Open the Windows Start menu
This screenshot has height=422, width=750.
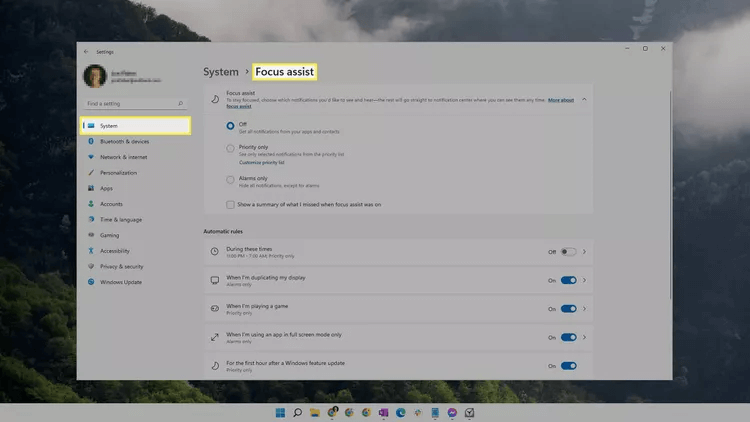point(280,412)
